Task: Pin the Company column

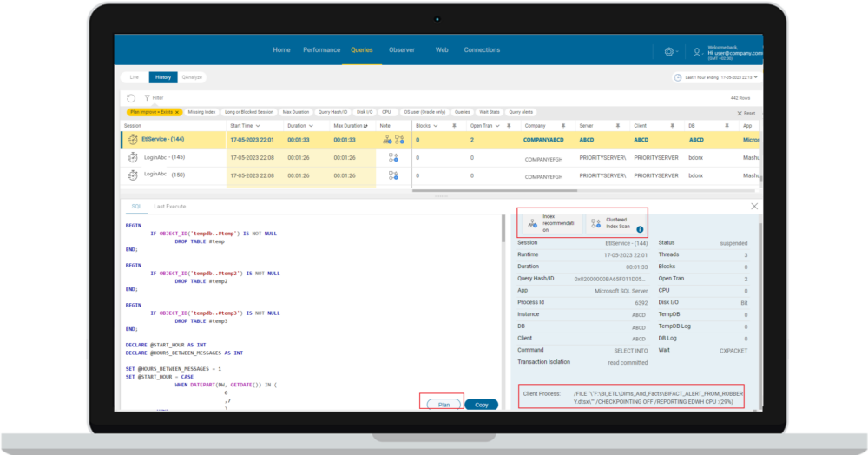Action: (563, 126)
